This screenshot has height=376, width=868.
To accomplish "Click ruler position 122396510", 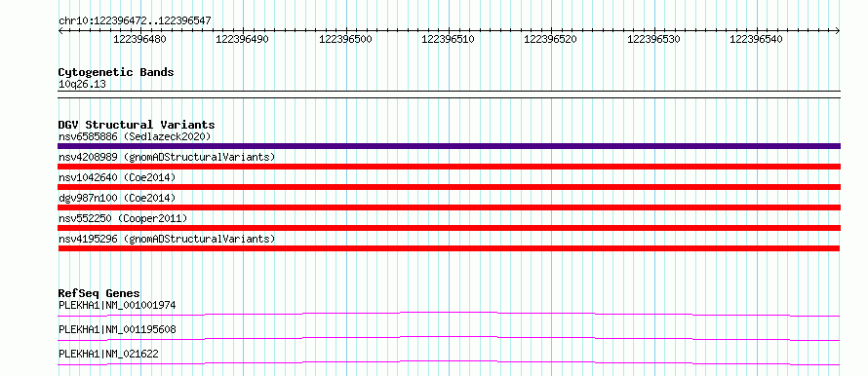I will [448, 39].
